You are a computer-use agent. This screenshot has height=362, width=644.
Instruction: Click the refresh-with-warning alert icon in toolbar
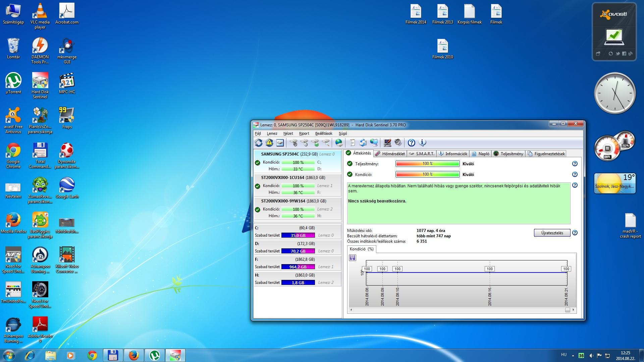(x=269, y=143)
